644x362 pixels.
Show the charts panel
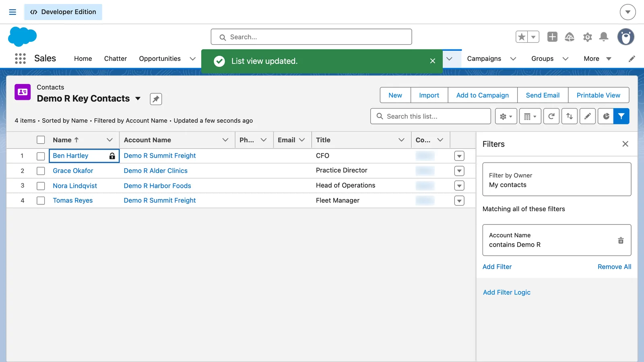click(606, 116)
